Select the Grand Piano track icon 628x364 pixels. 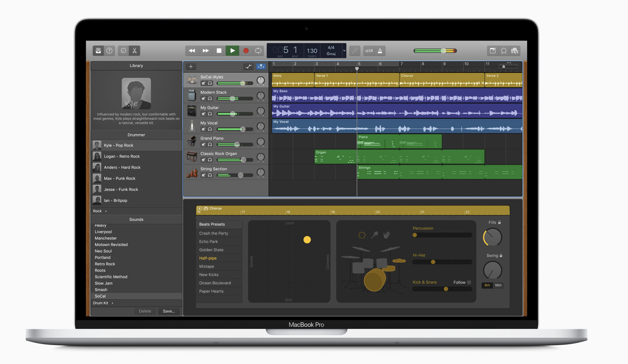pyautogui.click(x=191, y=141)
